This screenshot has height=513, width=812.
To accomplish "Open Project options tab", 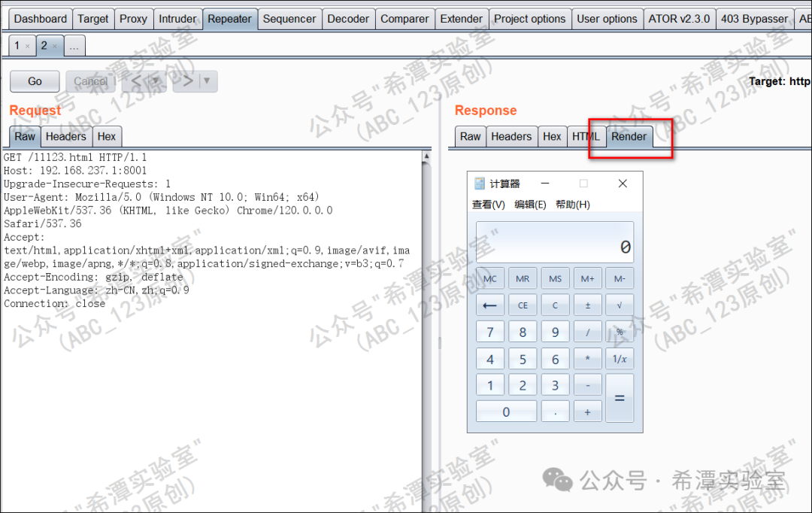I will (530, 19).
